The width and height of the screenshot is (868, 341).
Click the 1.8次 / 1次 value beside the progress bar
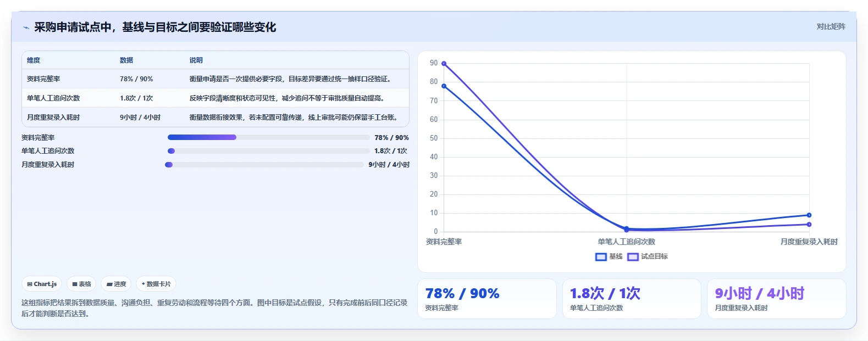click(391, 151)
